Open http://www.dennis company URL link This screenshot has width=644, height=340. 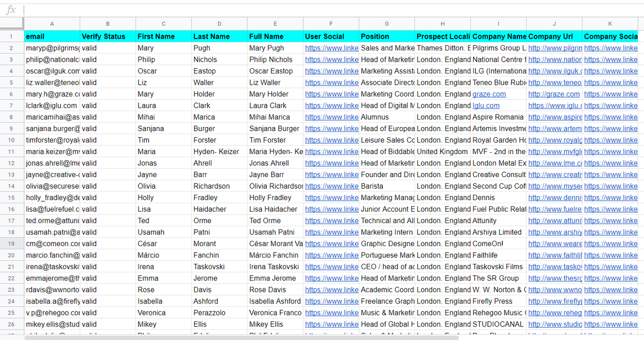555,198
